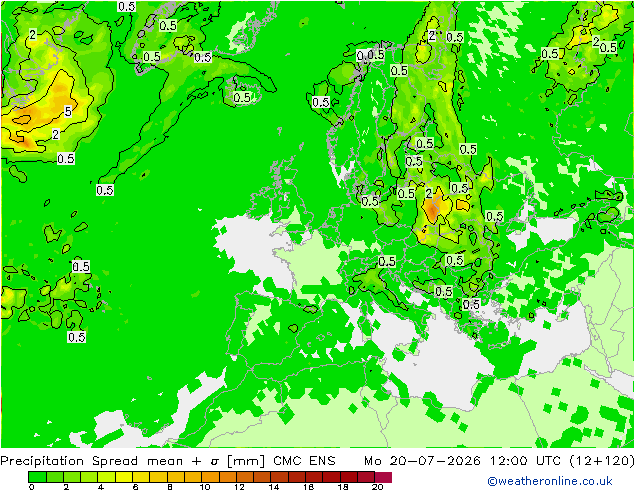Click the legend scale number 10

(205, 486)
